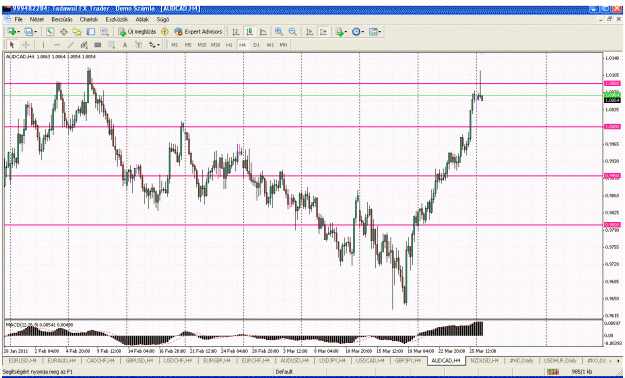Set the M1 timeframe
Screen dimensions: 625x378
[174, 45]
